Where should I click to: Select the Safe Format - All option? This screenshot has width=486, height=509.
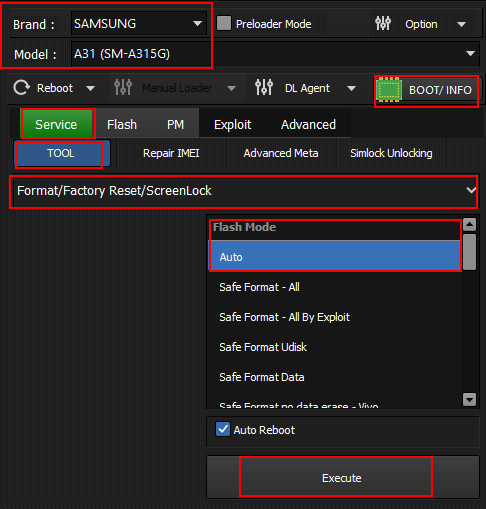(334, 287)
